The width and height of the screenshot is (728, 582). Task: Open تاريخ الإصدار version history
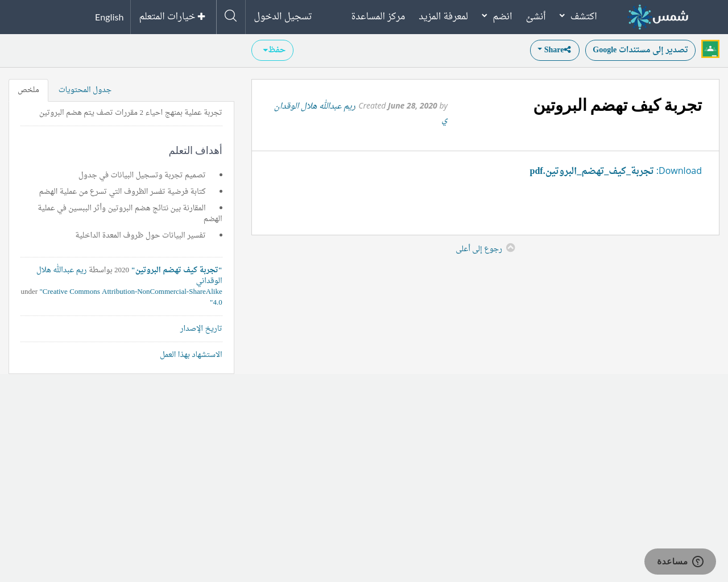click(201, 329)
